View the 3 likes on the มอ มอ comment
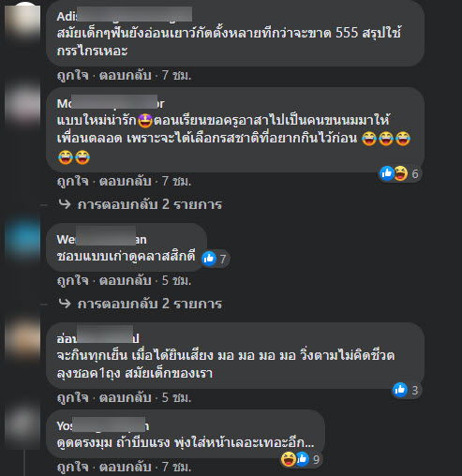 pos(406,390)
